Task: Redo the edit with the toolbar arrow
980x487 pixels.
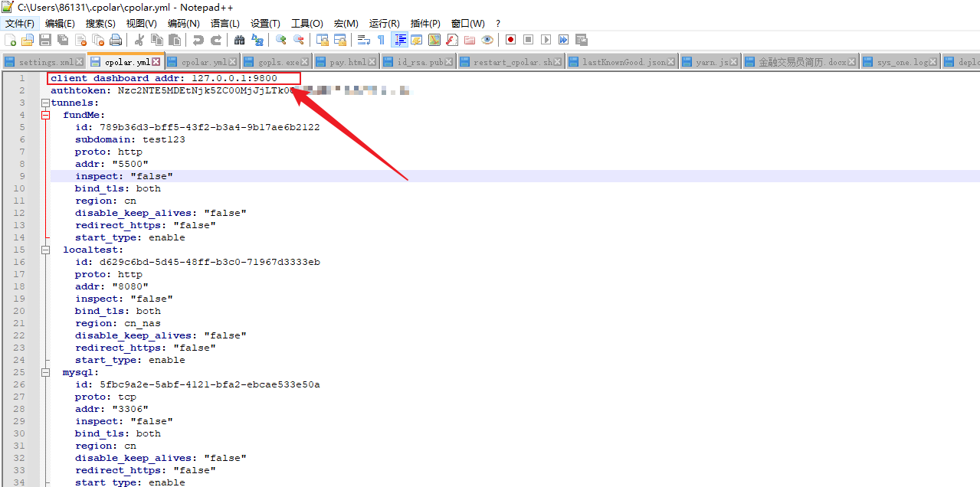Action: coord(216,40)
